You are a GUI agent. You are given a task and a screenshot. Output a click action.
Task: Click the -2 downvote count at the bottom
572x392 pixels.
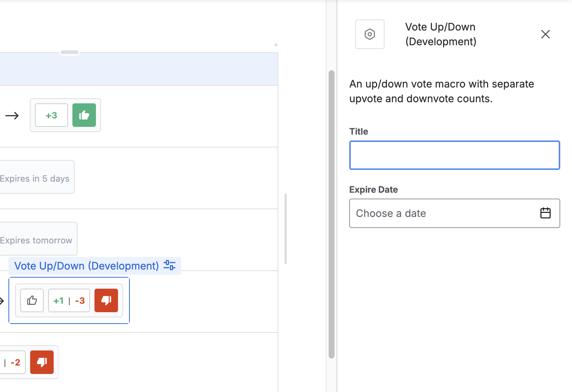[14, 362]
